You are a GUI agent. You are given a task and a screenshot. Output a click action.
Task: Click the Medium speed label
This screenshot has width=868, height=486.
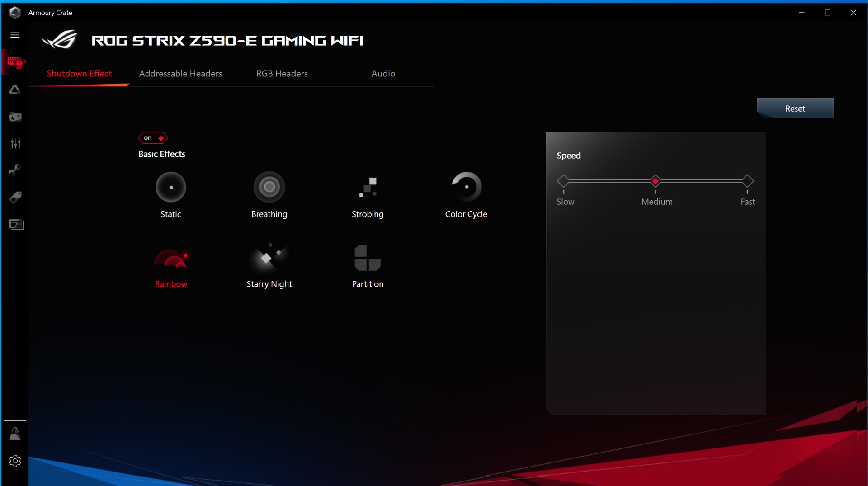tap(657, 202)
